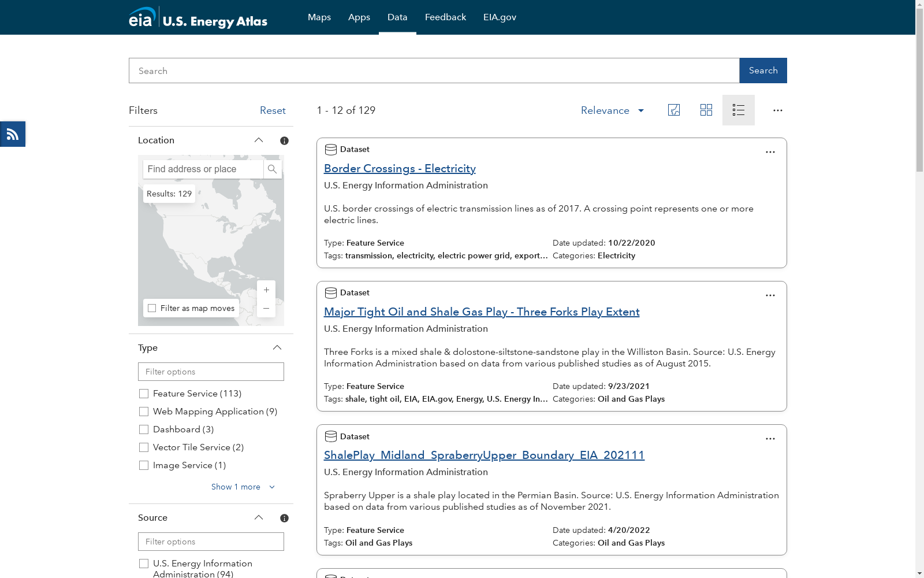This screenshot has height=578, width=924.
Task: Open Location filter info icon
Action: tap(284, 140)
